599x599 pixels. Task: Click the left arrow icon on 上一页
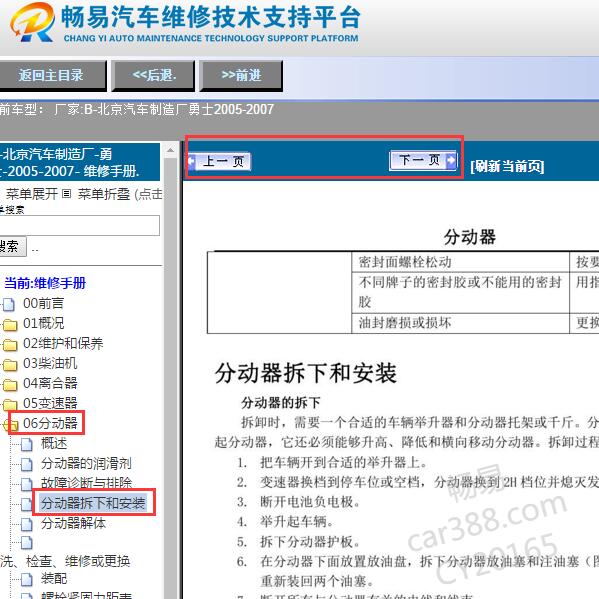point(192,161)
